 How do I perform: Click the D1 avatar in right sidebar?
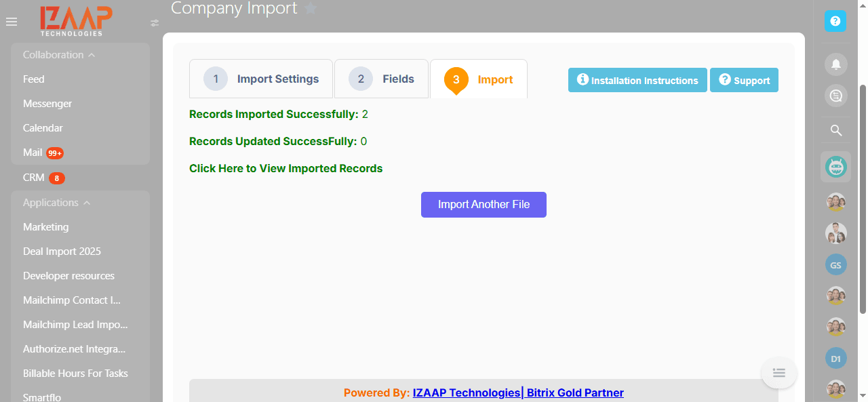[x=835, y=358]
